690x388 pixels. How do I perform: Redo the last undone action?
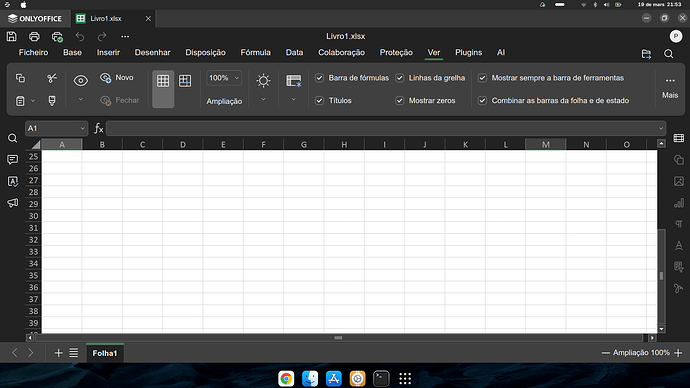(102, 37)
